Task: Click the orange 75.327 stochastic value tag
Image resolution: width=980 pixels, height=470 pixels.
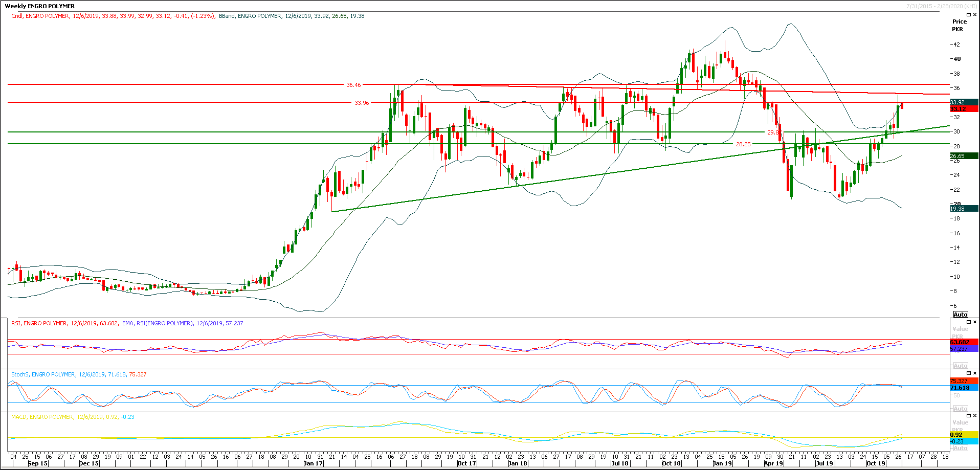Action: (x=964, y=381)
